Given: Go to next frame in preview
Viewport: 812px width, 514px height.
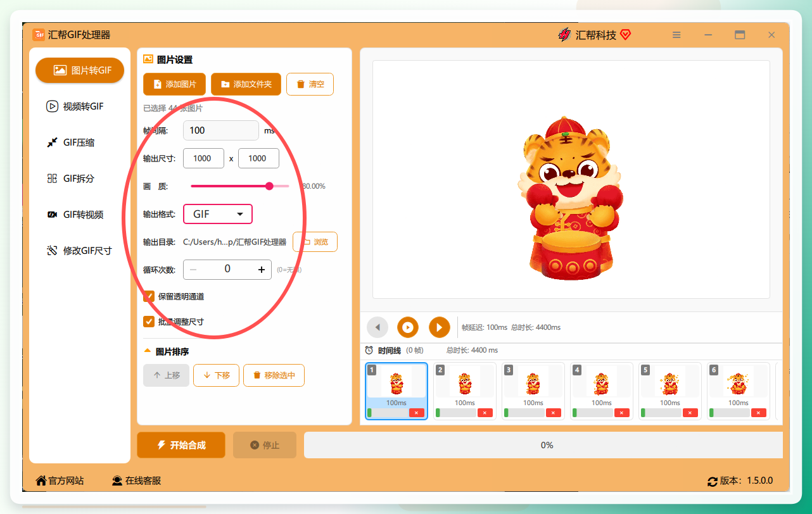Looking at the screenshot, I should click(439, 327).
